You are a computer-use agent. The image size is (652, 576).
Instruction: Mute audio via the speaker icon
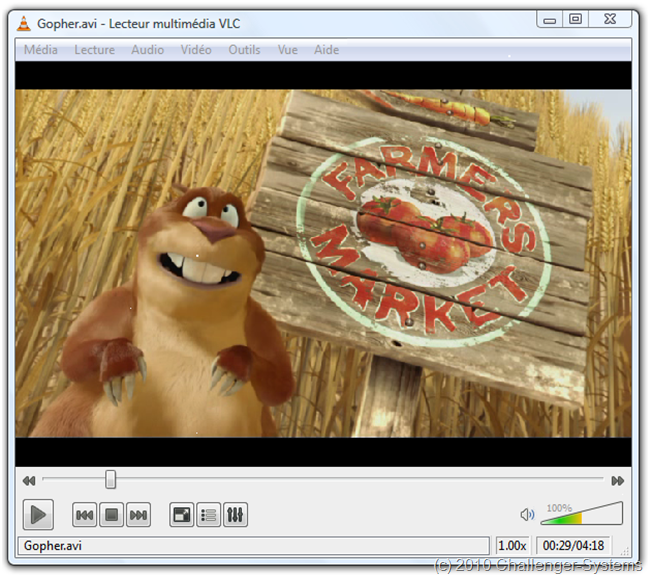click(527, 515)
